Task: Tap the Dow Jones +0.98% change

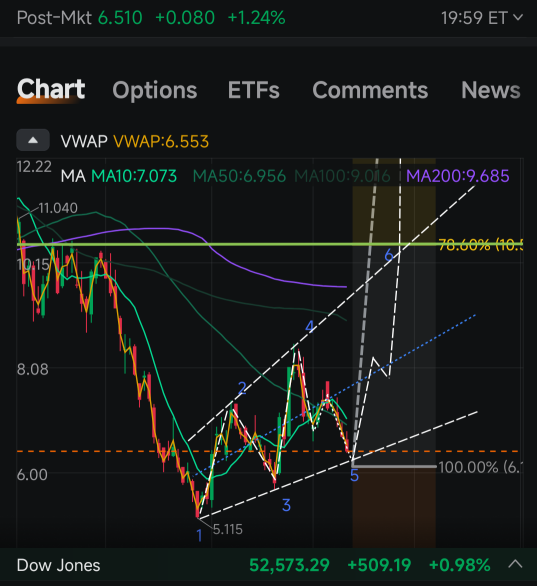Action: [460, 565]
